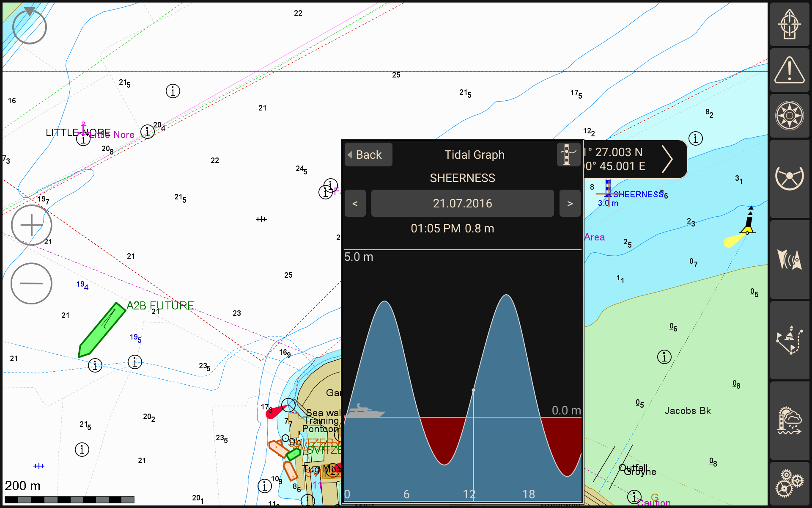Select the green A2B FUTURE vessel

tap(102, 330)
